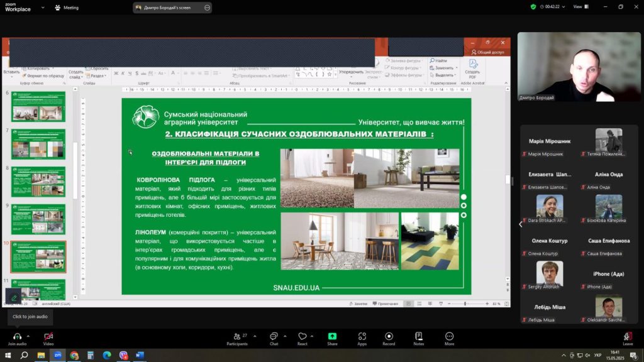Click the Share access (Общий доступ) button
Screen dimensions: 644x362
(487, 52)
